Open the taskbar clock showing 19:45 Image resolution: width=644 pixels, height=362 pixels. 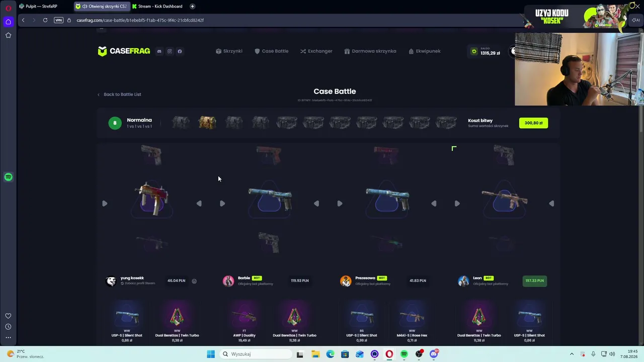pos(629,354)
